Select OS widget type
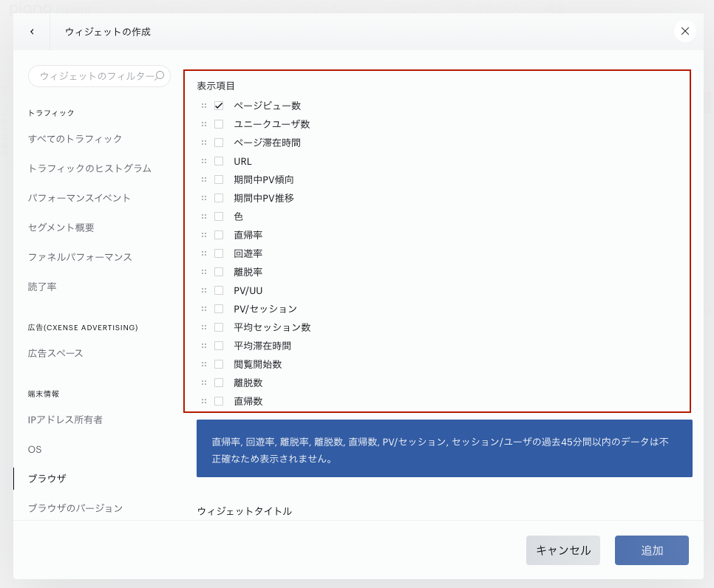 (x=35, y=449)
